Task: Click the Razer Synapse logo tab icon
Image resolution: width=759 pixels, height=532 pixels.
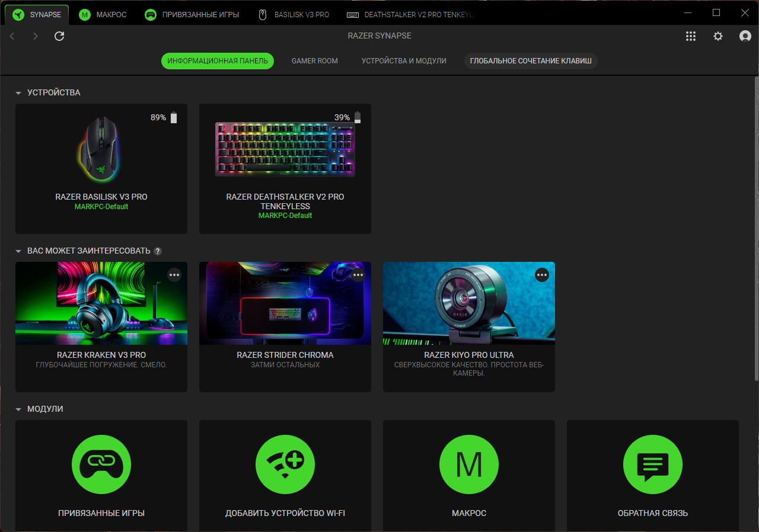Action: tap(18, 15)
